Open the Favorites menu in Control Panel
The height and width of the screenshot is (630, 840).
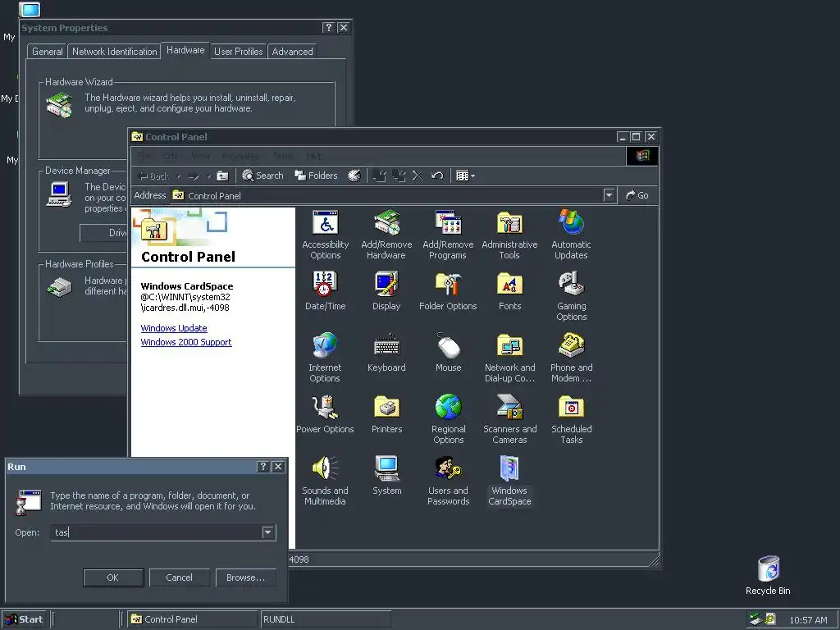241,156
